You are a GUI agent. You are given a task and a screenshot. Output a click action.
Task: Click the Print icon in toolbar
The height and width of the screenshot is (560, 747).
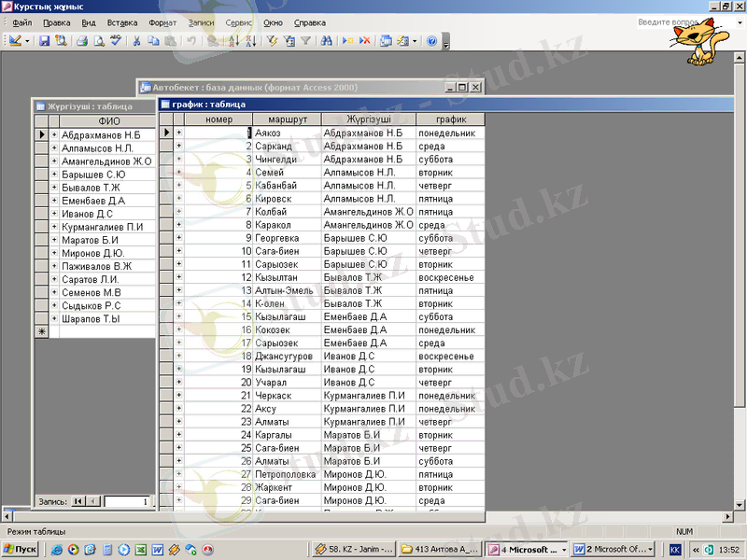(x=81, y=41)
